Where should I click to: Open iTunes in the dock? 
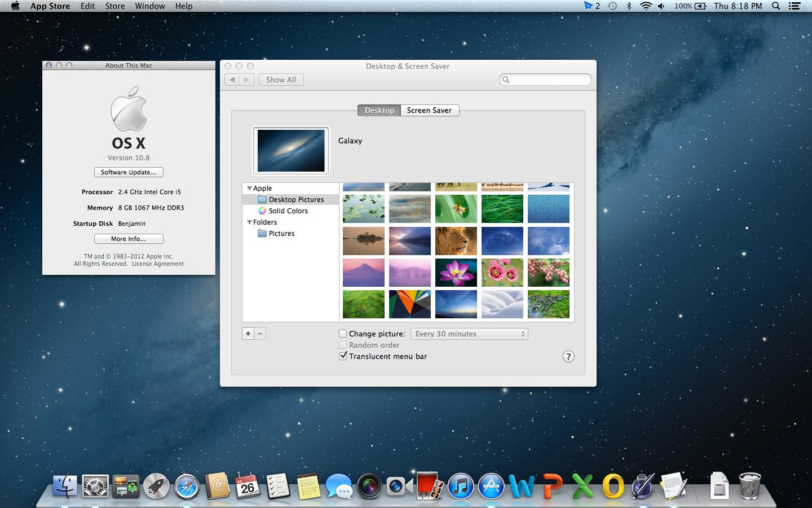click(461, 486)
